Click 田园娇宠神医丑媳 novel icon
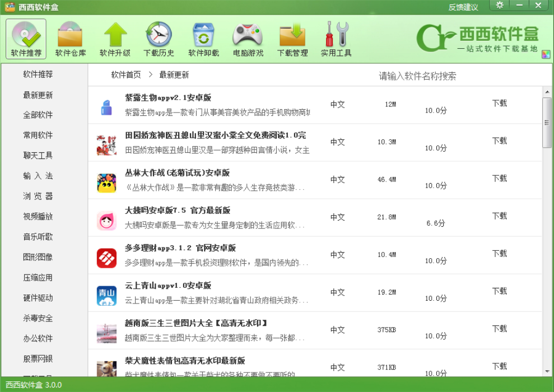The width and height of the screenshot is (554, 392). pos(106,145)
